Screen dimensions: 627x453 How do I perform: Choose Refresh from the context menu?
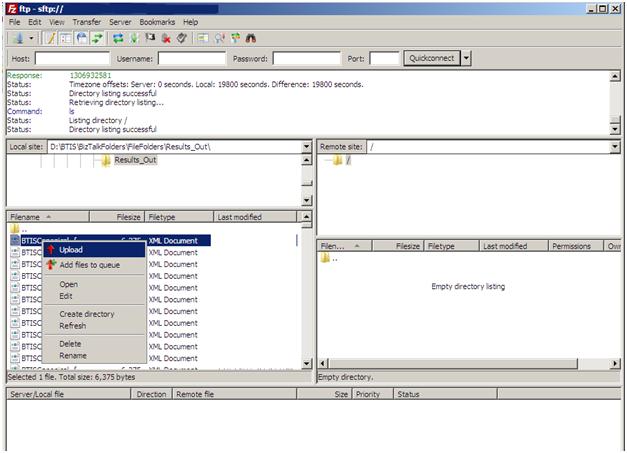[x=94, y=326]
